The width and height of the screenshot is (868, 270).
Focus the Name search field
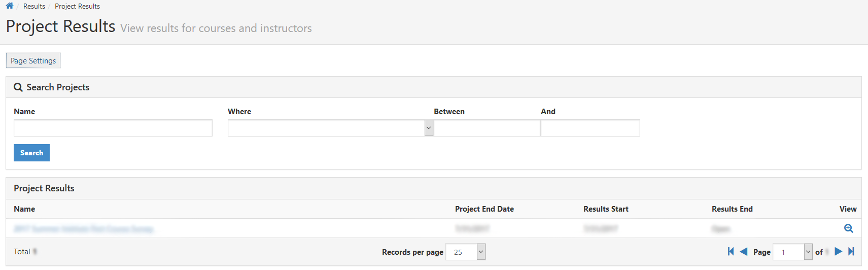113,128
